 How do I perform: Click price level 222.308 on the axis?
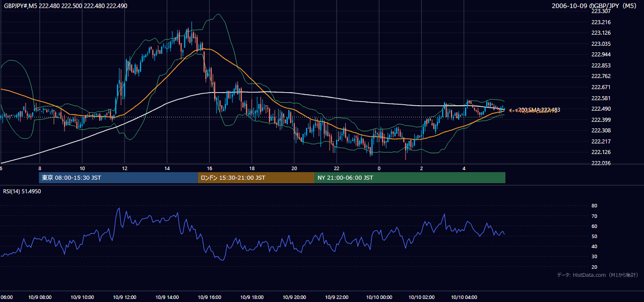601,130
